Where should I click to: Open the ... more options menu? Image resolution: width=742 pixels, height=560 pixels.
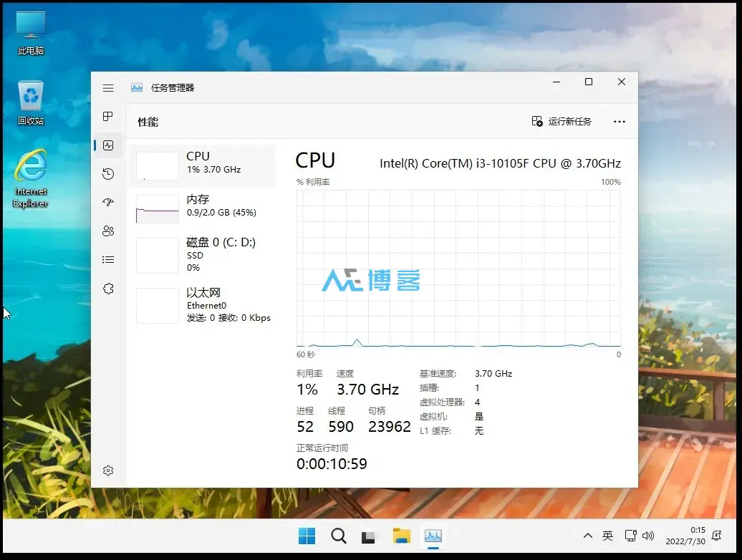coord(619,122)
